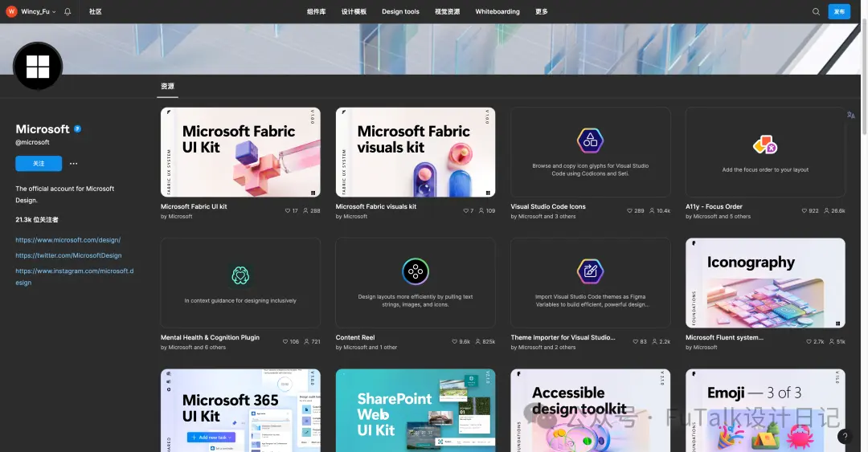Screen dimensions: 868x452
Task: Click the Mental Health & Cognition plugin icon
Action: pos(240,275)
